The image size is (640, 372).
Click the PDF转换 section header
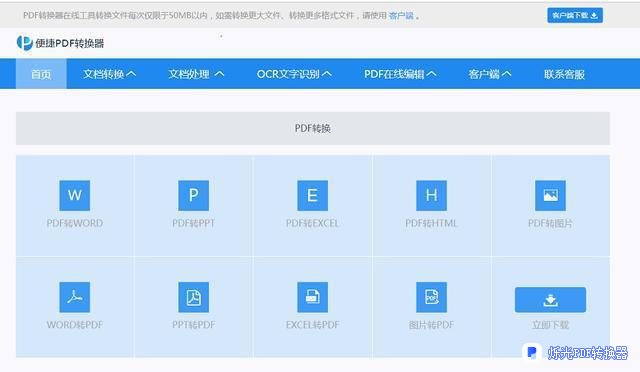tap(313, 128)
